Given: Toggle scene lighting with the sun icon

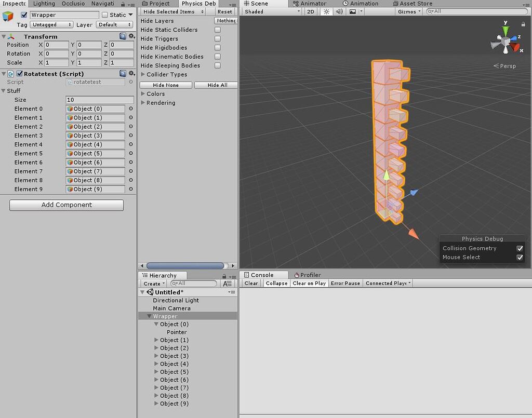Looking at the screenshot, I should point(326,11).
